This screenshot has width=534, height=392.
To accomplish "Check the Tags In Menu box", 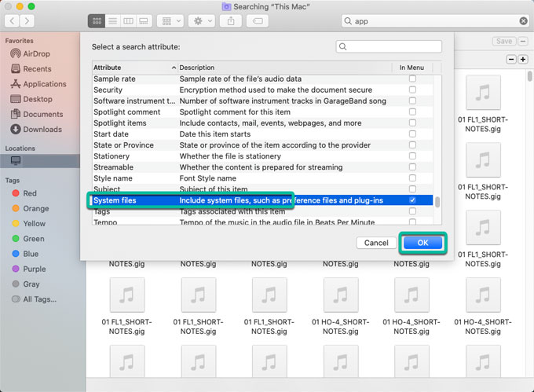I will coord(412,211).
